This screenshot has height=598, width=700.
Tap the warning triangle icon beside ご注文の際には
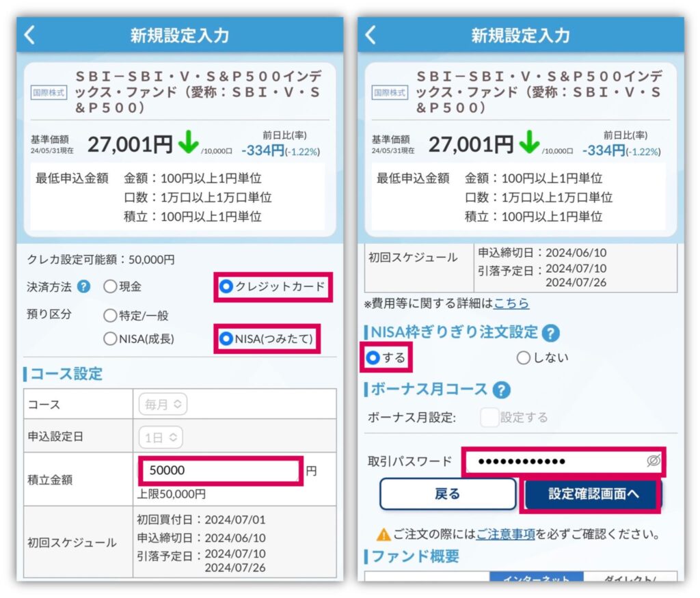[x=383, y=534]
